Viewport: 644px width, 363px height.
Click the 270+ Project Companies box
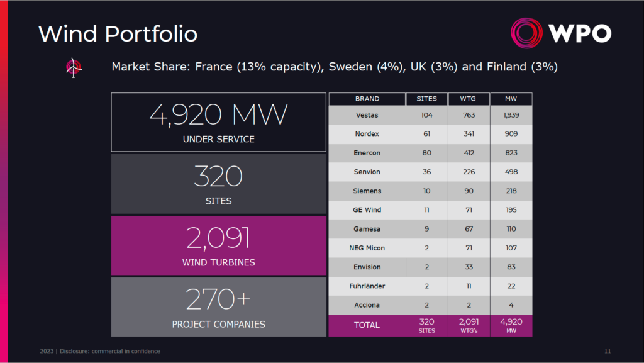[x=218, y=307]
